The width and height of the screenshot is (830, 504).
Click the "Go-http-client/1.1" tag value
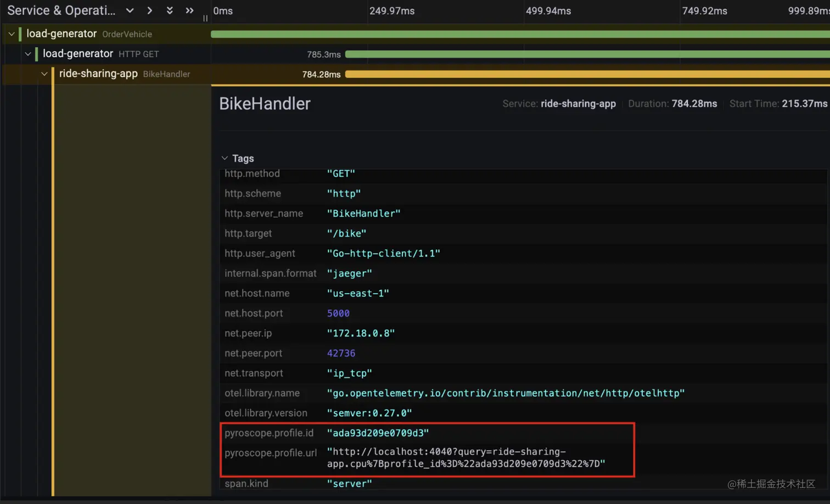pyautogui.click(x=384, y=254)
